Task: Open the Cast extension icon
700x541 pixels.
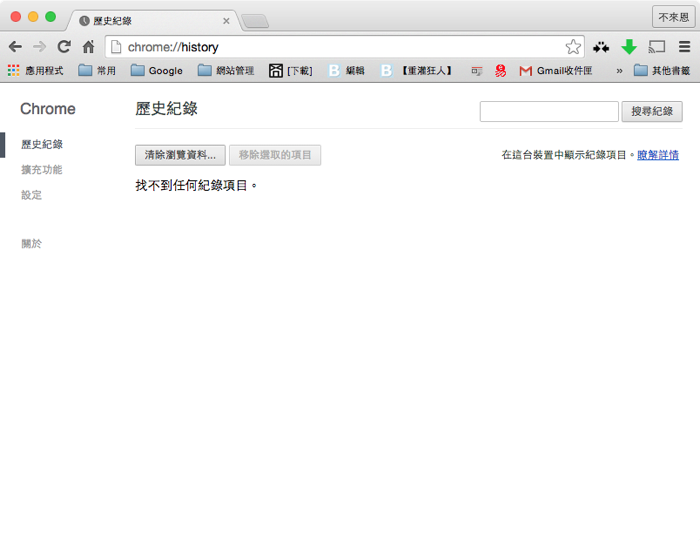Action: tap(657, 47)
